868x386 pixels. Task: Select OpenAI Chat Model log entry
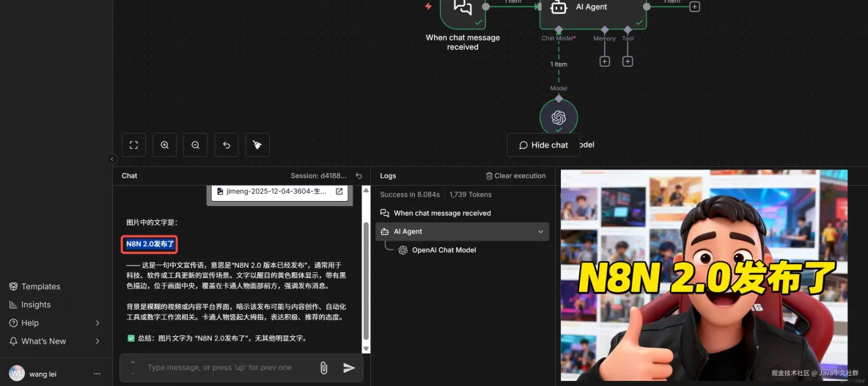[444, 250]
